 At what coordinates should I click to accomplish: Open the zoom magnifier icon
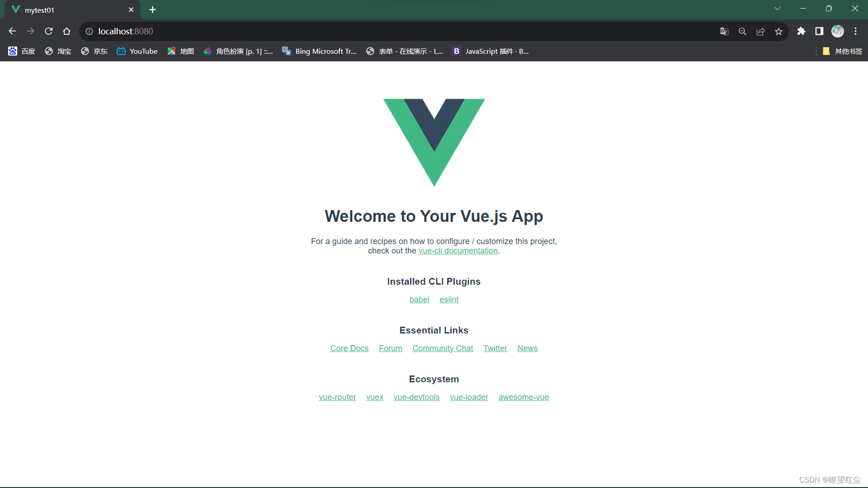tap(742, 31)
